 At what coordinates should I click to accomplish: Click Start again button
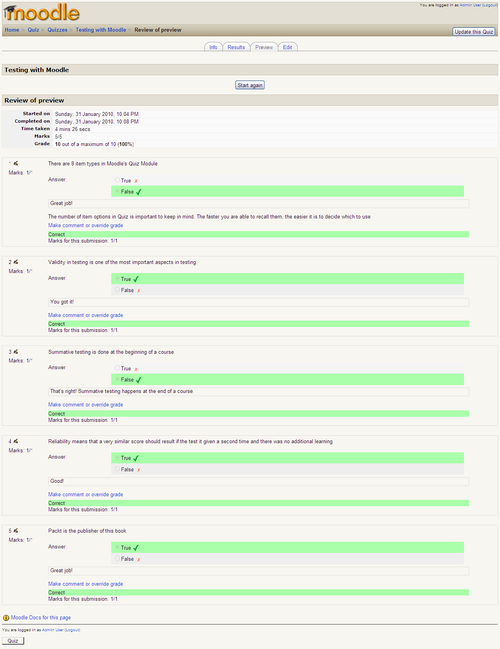coord(250,85)
